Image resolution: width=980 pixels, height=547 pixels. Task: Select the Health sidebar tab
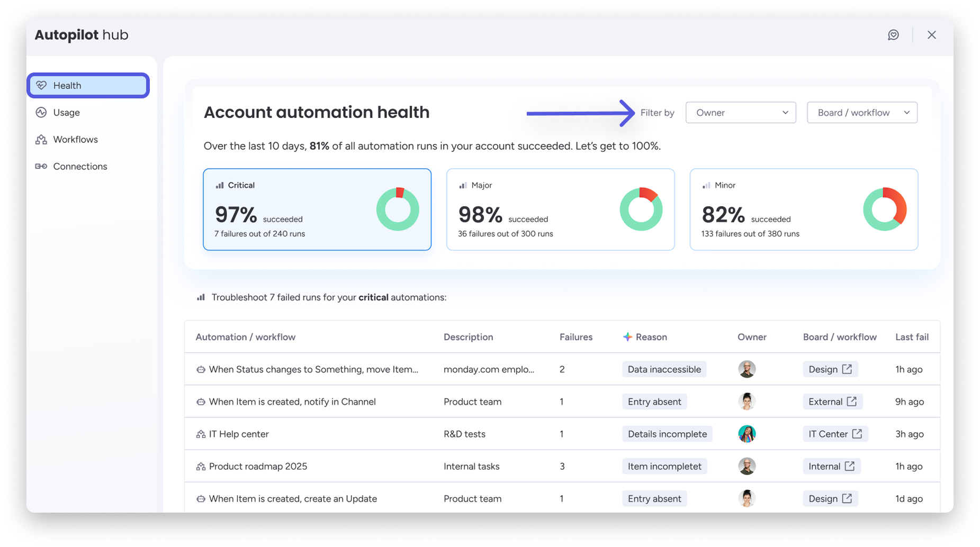tap(88, 86)
